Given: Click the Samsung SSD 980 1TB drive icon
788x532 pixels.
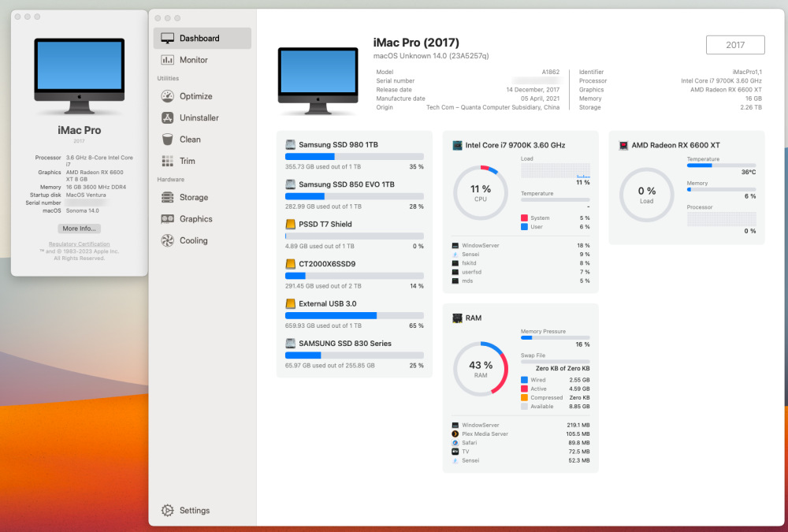Looking at the screenshot, I should pyautogui.click(x=291, y=144).
